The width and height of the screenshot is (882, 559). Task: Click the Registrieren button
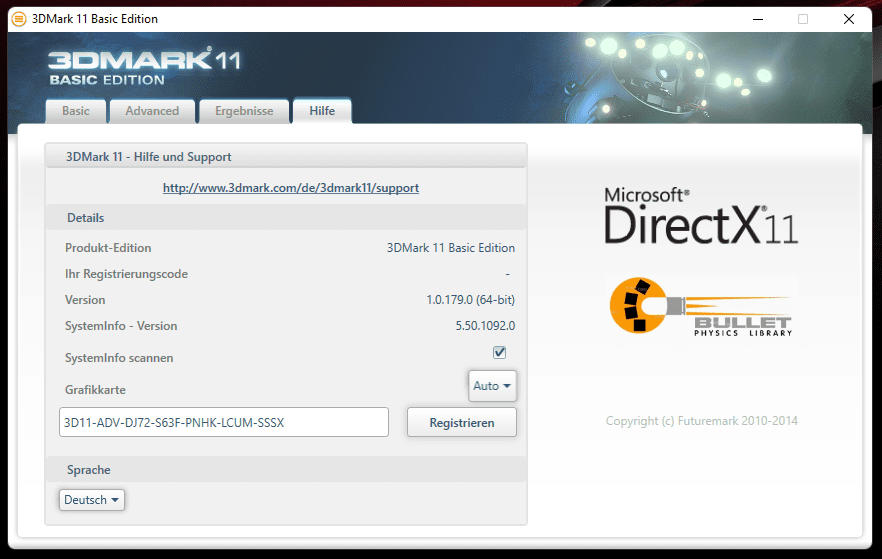[462, 422]
